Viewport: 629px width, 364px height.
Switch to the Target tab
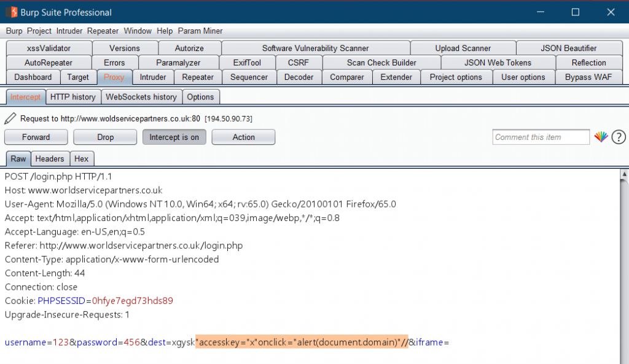78,77
